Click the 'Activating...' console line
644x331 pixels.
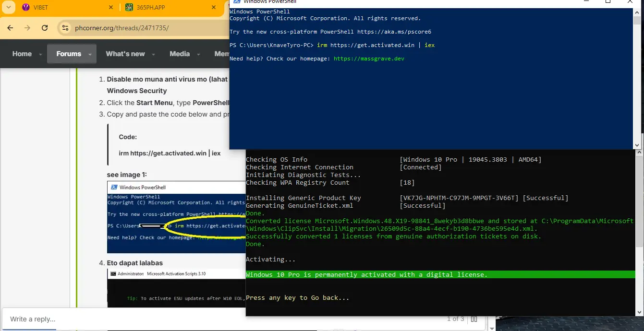point(271,259)
